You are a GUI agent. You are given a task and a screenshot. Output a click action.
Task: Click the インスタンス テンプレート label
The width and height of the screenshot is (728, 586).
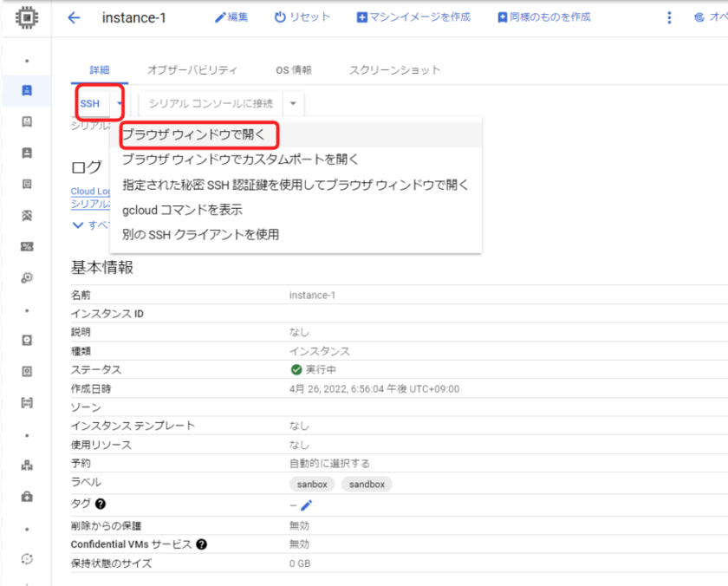click(x=133, y=426)
